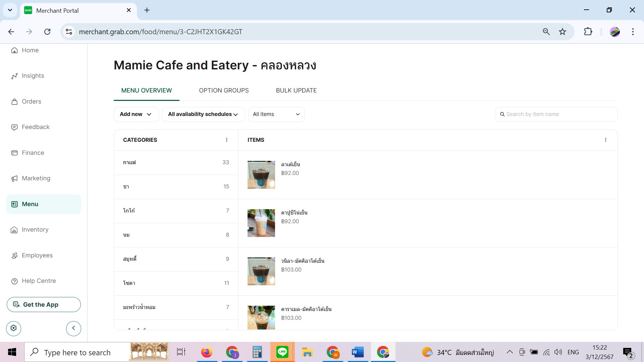Open LINE app from taskbar
The height and width of the screenshot is (362, 644).
282,352
